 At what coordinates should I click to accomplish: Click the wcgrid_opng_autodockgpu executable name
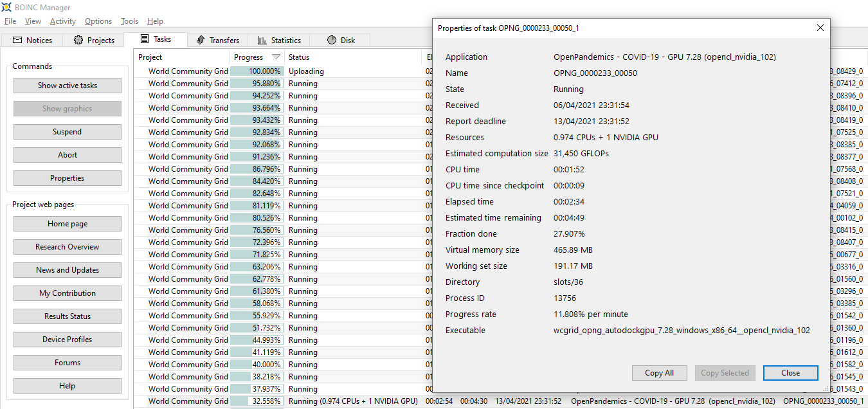coord(682,331)
